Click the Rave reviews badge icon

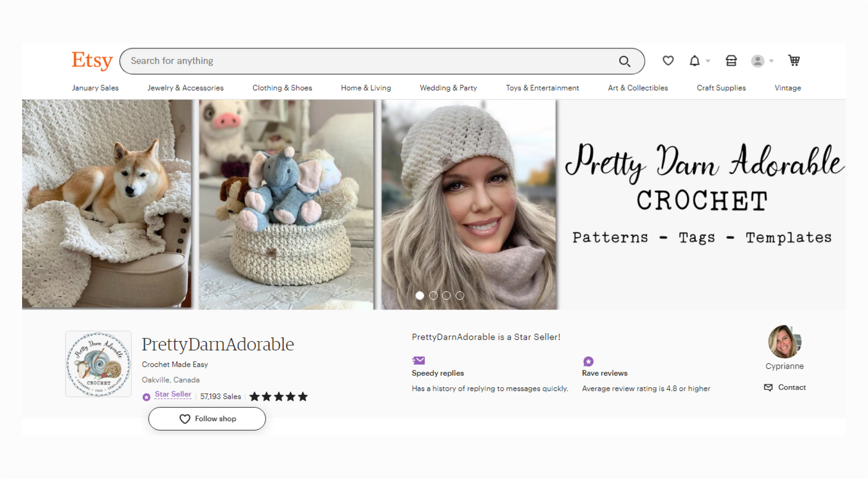click(588, 361)
